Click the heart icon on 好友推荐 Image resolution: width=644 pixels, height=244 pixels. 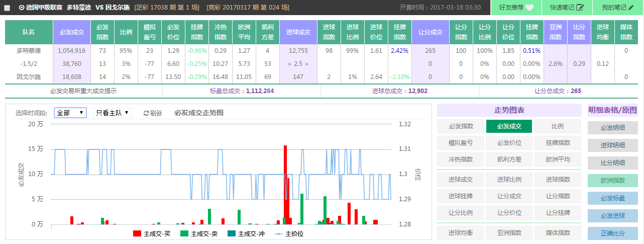529,8
